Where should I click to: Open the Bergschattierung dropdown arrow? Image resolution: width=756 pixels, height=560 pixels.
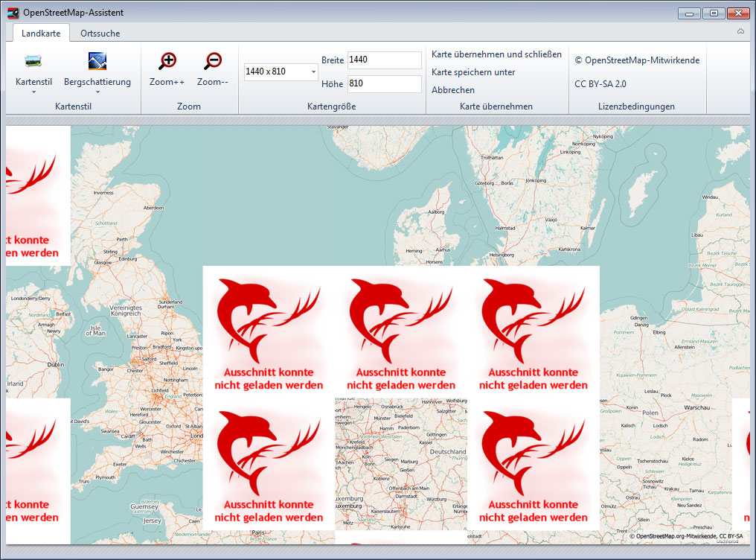[x=97, y=92]
